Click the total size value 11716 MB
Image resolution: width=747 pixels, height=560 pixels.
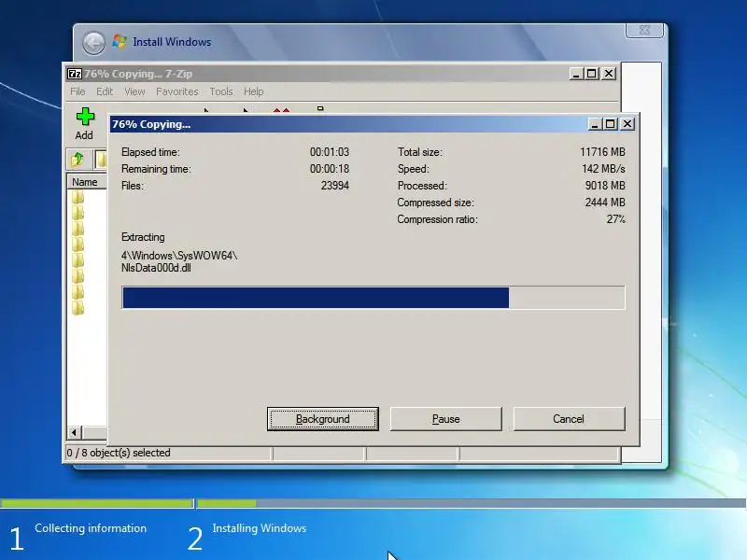(x=602, y=152)
